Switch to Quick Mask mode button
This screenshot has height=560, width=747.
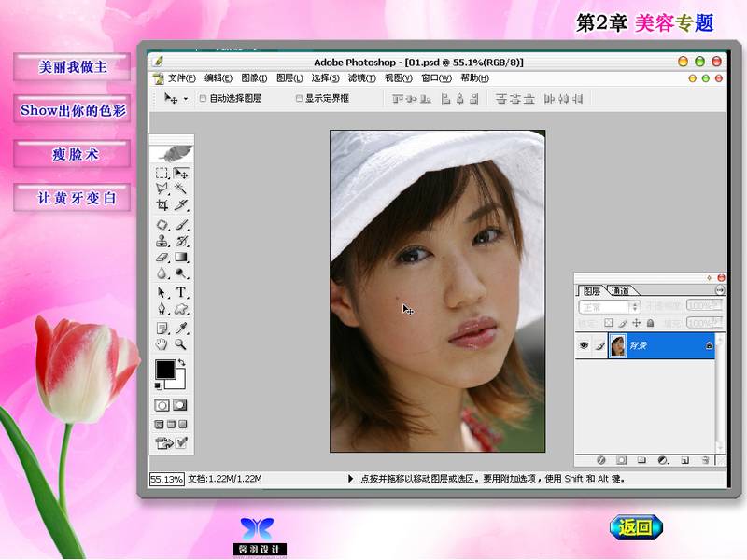pos(180,405)
